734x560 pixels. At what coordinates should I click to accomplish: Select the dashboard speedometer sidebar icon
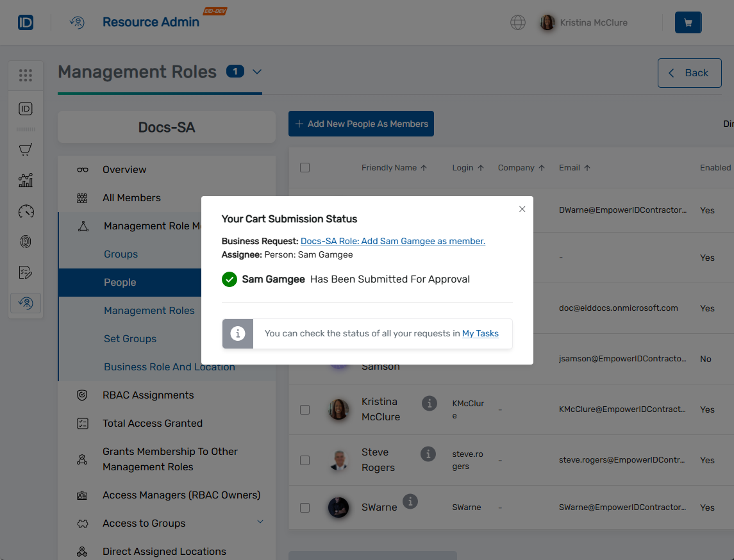(x=26, y=211)
